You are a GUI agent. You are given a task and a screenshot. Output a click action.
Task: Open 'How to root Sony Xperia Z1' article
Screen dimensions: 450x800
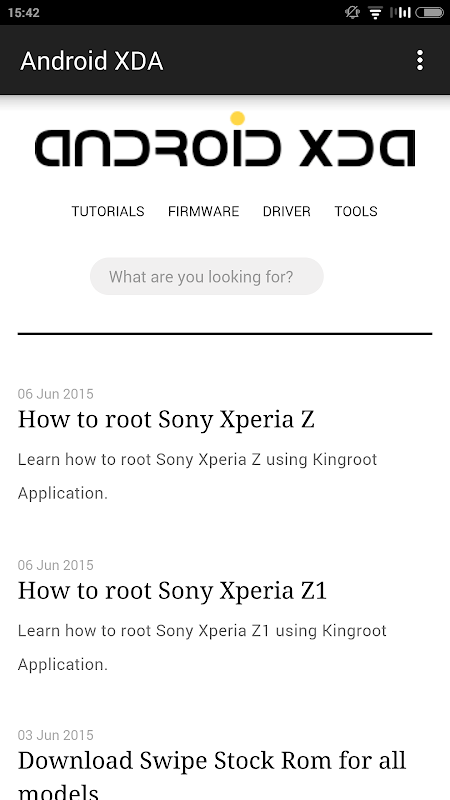click(172, 591)
